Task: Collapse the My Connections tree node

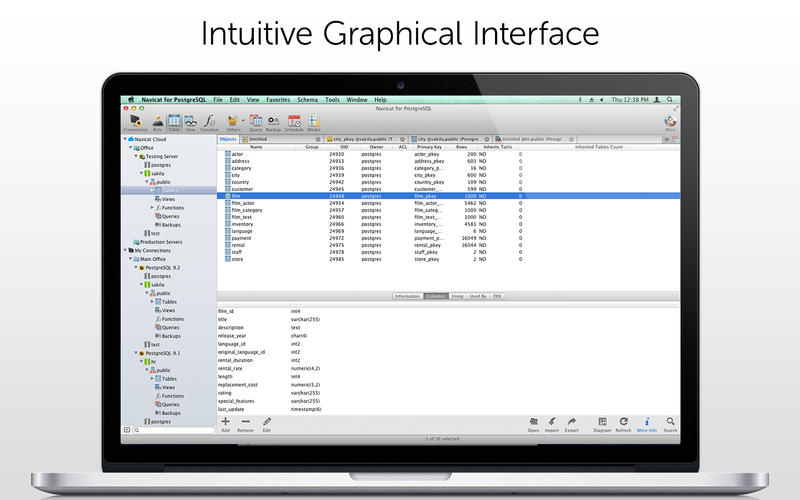Action: pos(126,250)
